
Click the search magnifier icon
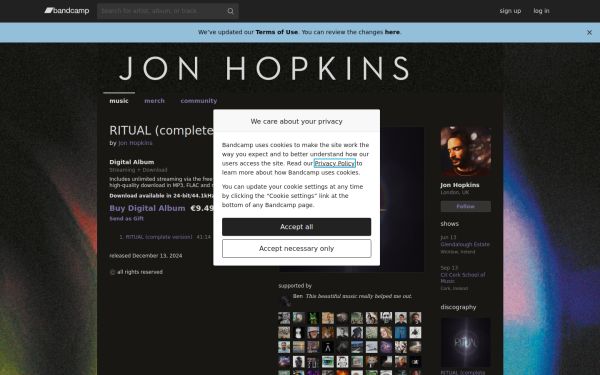(230, 11)
